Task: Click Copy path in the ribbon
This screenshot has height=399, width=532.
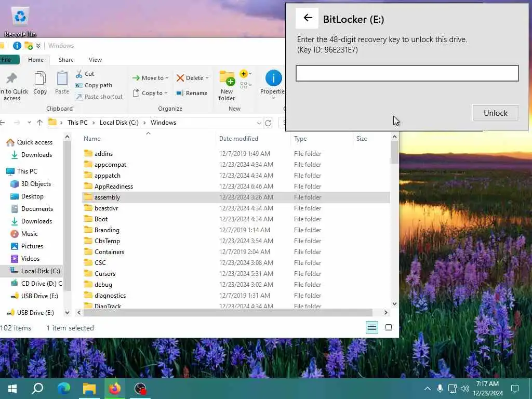Action: [x=94, y=85]
